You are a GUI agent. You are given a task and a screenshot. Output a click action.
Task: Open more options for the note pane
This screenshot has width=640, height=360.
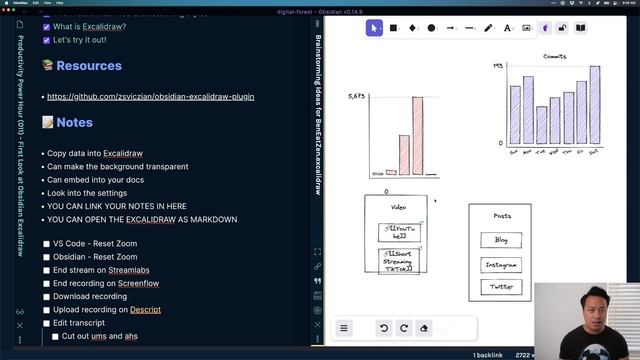(20, 340)
